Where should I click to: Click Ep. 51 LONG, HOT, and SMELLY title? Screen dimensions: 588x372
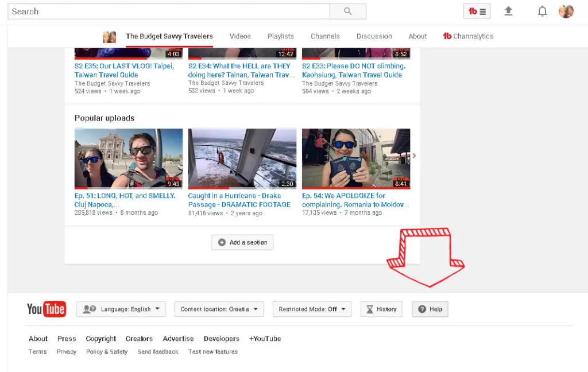125,200
